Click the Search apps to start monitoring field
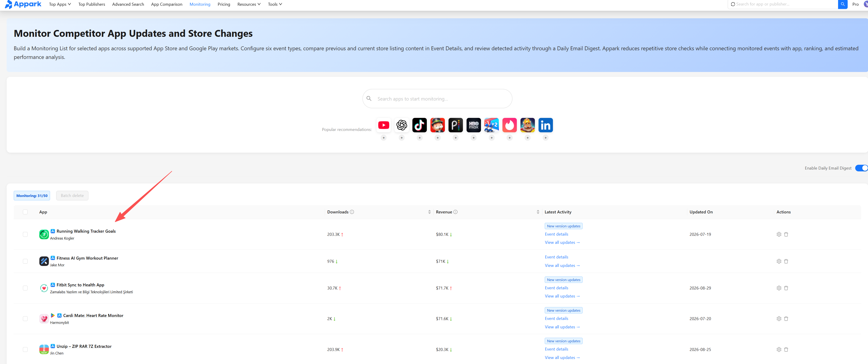The width and height of the screenshot is (868, 364). (437, 99)
